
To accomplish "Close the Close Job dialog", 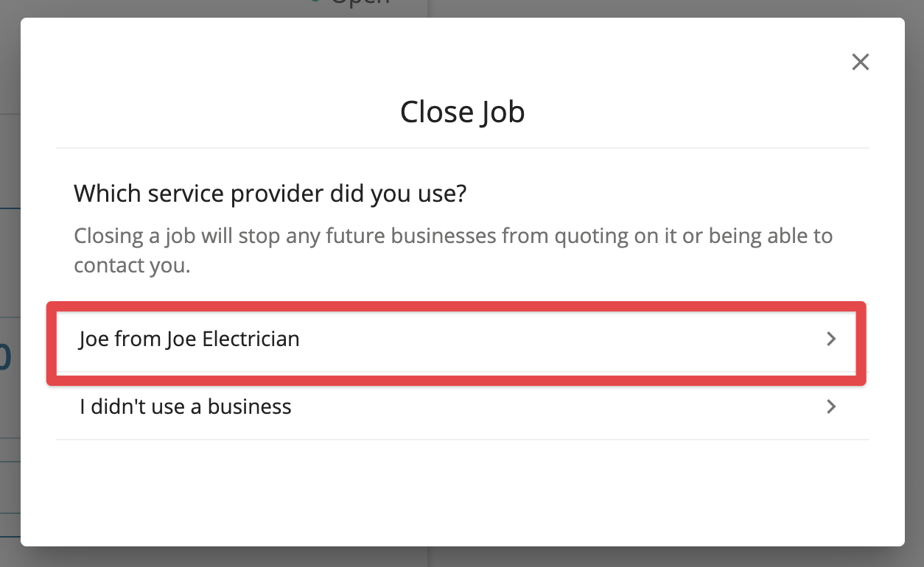I will 860,62.
